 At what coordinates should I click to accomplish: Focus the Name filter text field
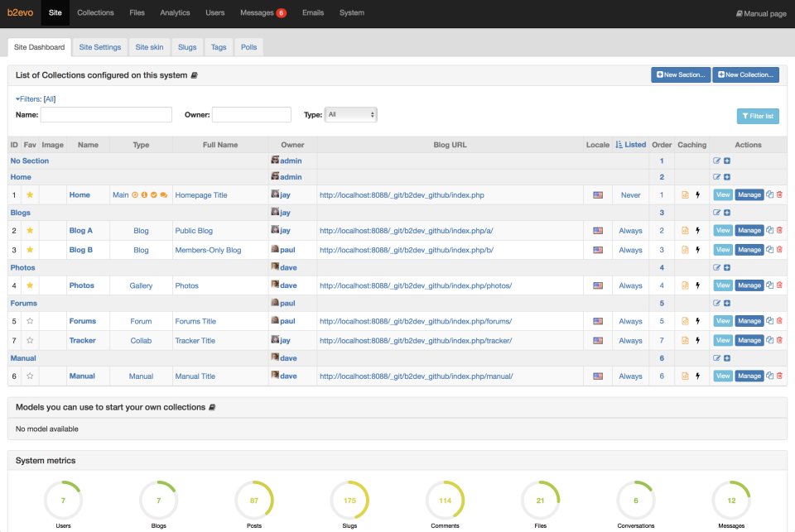tap(106, 115)
